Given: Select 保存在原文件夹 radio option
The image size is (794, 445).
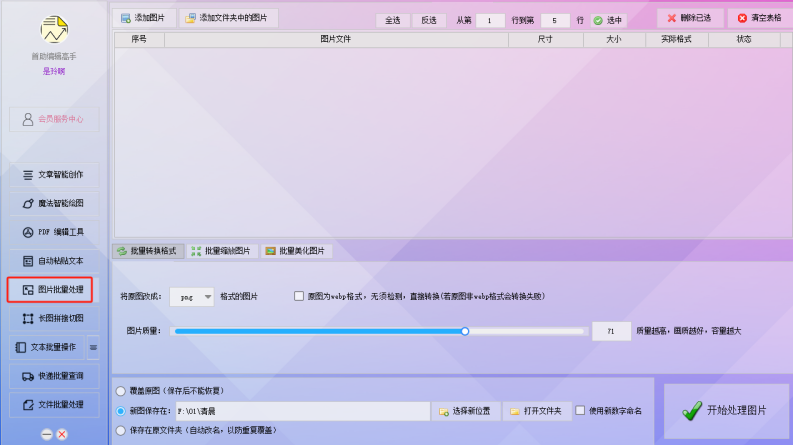Looking at the screenshot, I should pos(121,431).
